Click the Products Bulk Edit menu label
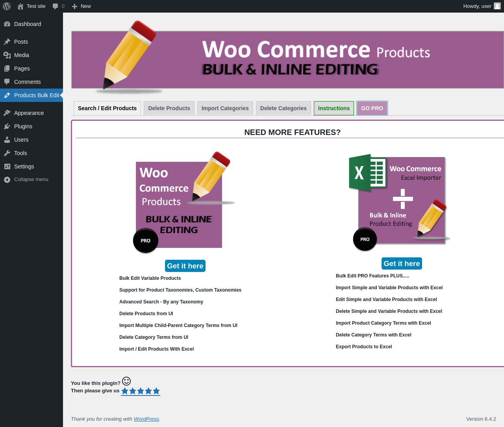504x427 pixels. [x=37, y=95]
